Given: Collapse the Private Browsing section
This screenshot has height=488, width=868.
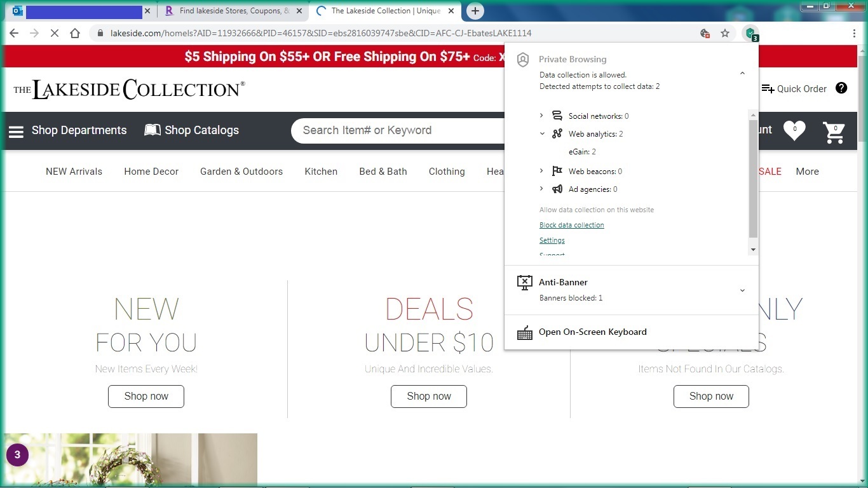Looking at the screenshot, I should point(742,74).
